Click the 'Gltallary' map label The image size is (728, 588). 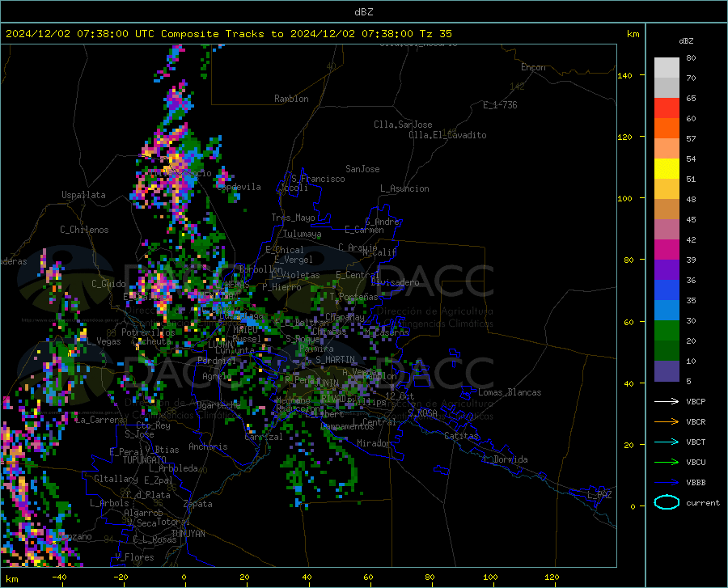coord(116,479)
